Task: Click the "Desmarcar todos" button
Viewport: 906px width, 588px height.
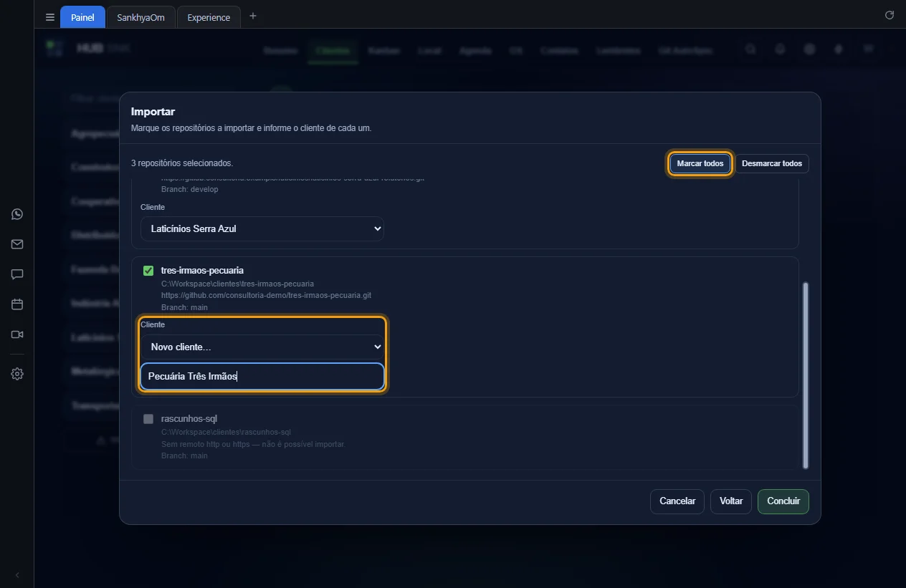Action: [x=772, y=163]
